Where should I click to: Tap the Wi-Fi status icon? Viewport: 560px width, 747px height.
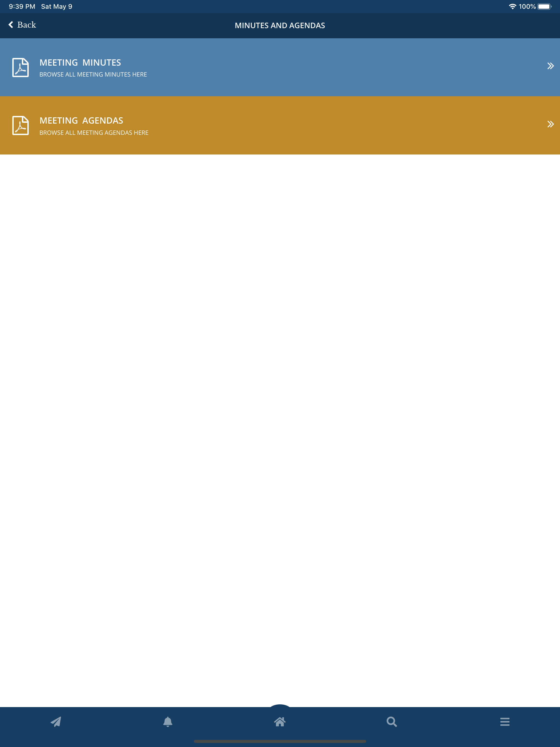[512, 6]
